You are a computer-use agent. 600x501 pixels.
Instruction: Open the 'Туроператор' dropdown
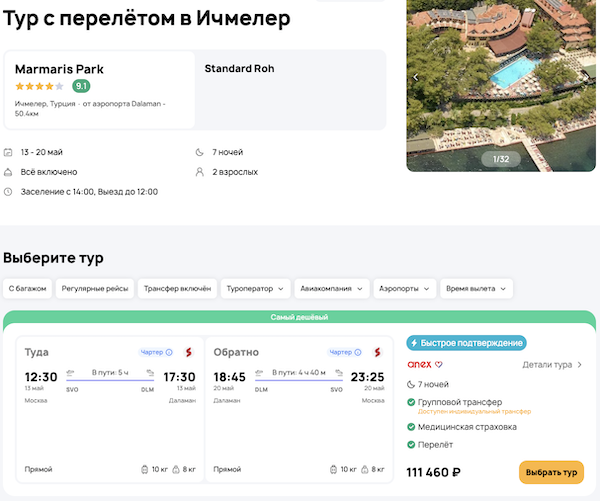(x=255, y=289)
